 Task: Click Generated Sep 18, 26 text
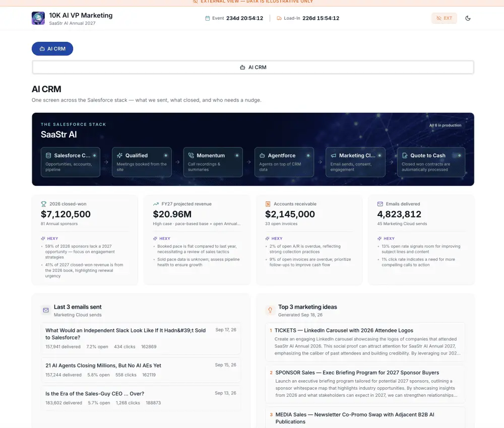300,315
